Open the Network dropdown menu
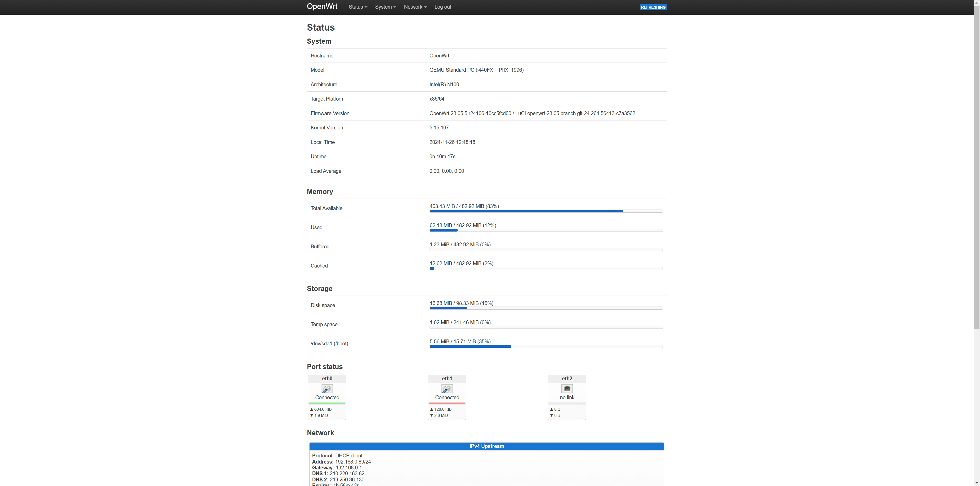980x486 pixels. click(x=415, y=7)
